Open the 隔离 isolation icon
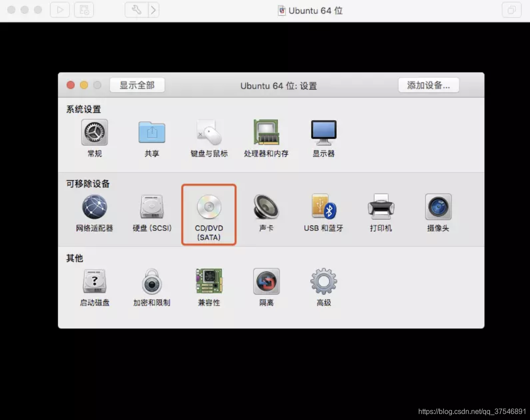The height and width of the screenshot is (420, 530). pyautogui.click(x=266, y=281)
